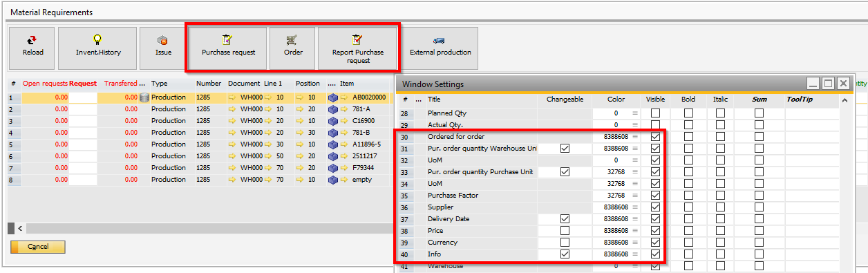Uncheck Visible for Supplier row

(x=655, y=207)
